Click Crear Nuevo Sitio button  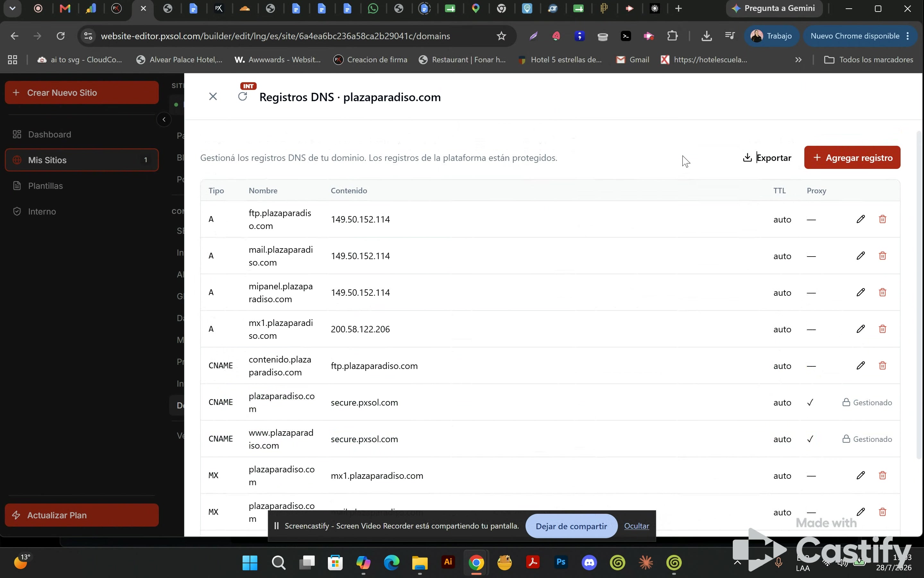(x=82, y=92)
